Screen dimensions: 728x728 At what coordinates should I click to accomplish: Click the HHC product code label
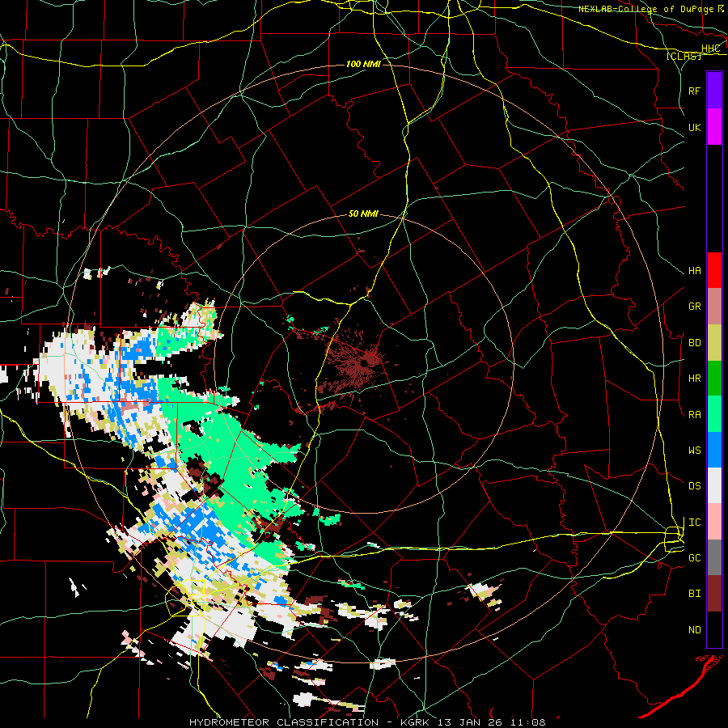[x=711, y=49]
